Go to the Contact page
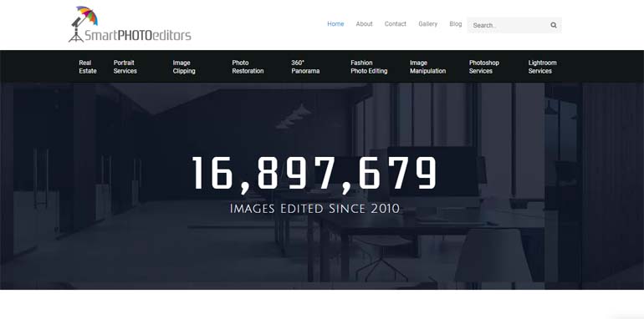 (395, 23)
